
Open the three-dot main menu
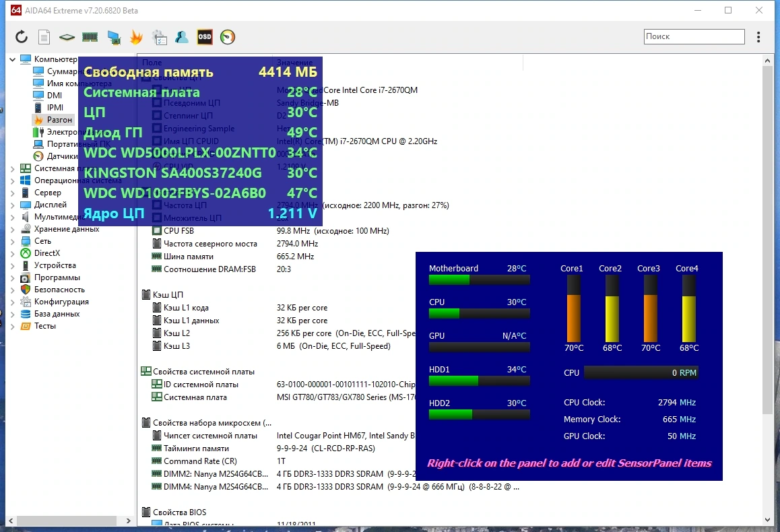click(x=758, y=37)
